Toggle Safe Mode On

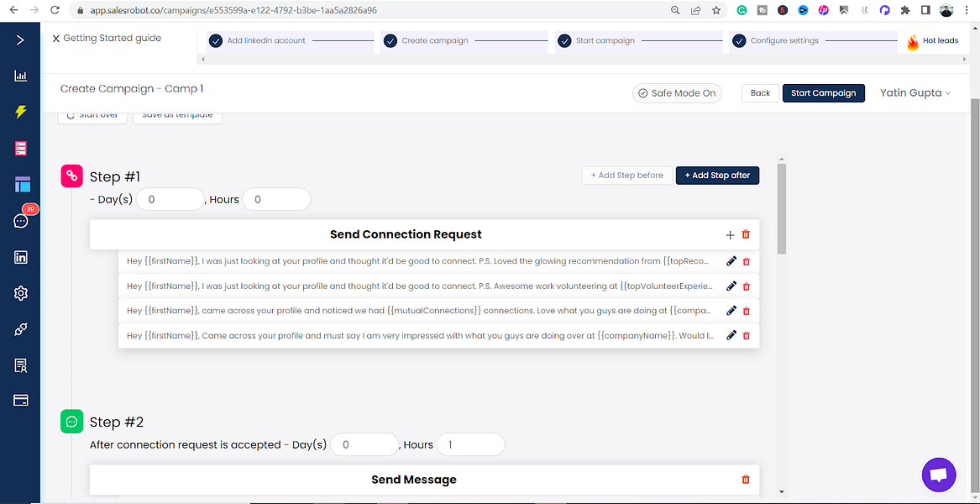(677, 93)
